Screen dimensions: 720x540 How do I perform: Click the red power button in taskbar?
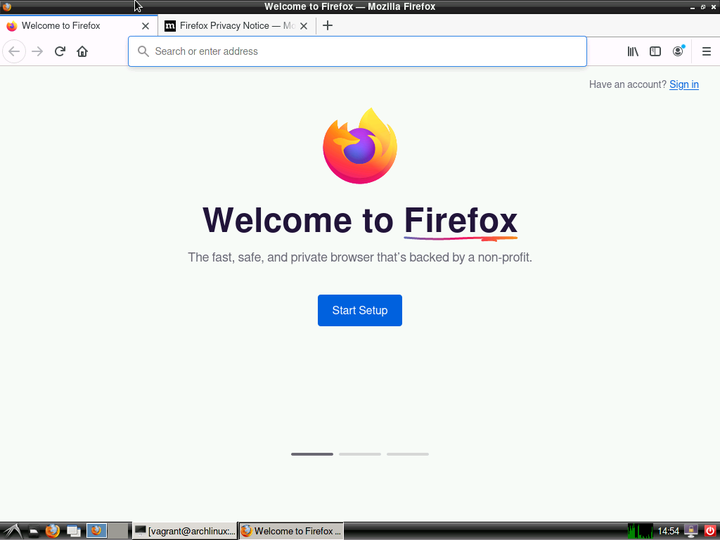point(709,531)
